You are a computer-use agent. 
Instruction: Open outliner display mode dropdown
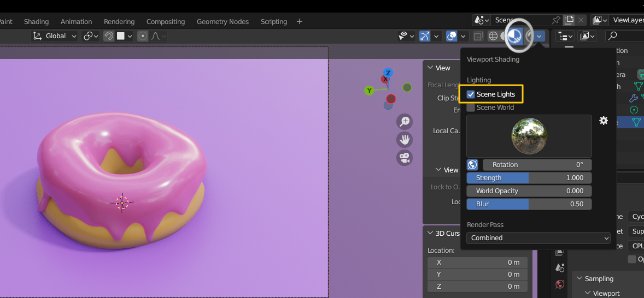click(587, 36)
